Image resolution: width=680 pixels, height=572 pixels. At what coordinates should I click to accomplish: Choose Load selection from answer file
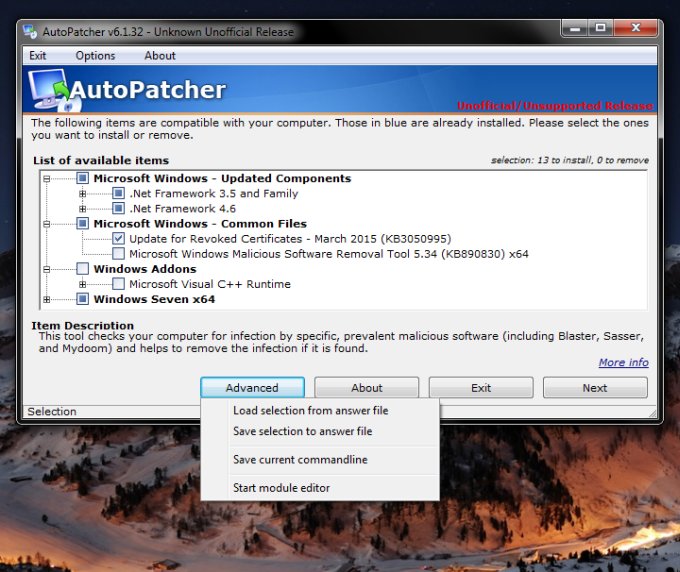(x=310, y=411)
